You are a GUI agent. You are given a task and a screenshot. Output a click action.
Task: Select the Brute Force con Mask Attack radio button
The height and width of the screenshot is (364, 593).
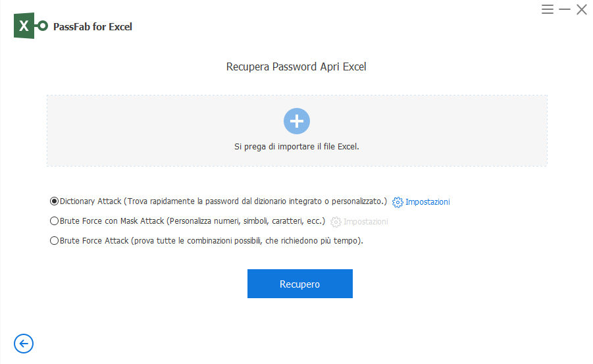tap(55, 221)
